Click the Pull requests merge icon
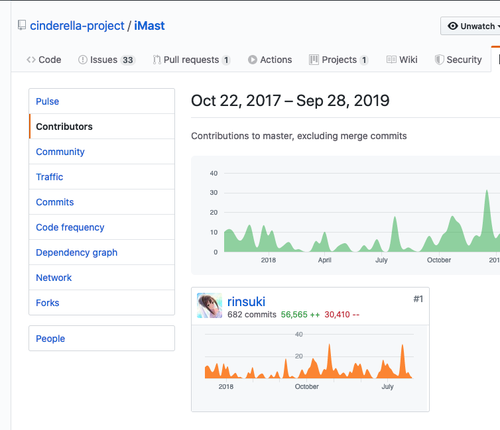This screenshot has height=430, width=500. [x=157, y=60]
